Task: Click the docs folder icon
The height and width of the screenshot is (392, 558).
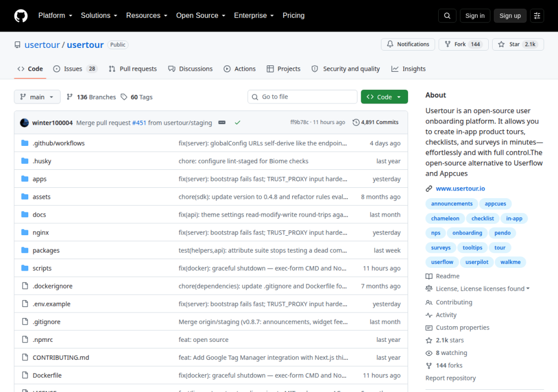Action: point(25,214)
